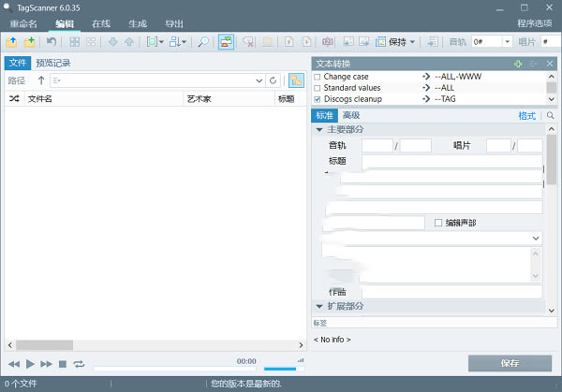The image size is (562, 392).
Task: Click the open folder icon in toolbar
Action: tap(12, 42)
